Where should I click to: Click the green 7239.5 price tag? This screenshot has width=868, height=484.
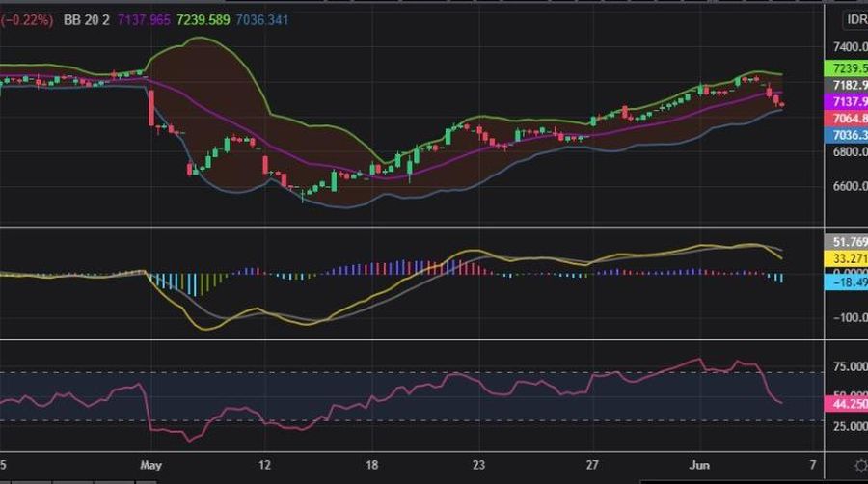(847, 68)
